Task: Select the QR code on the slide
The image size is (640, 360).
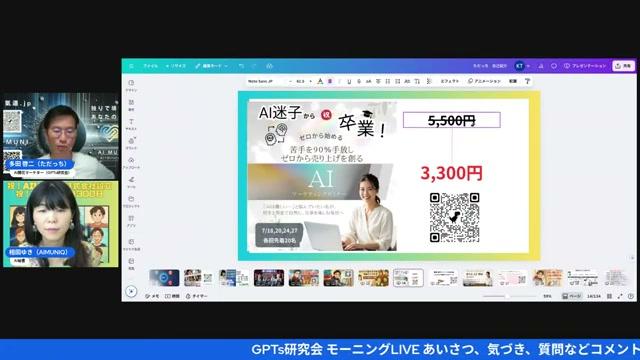Action: tap(454, 218)
